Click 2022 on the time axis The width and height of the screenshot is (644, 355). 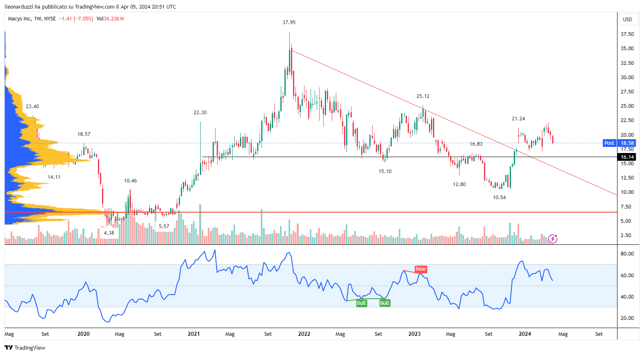pos(304,334)
